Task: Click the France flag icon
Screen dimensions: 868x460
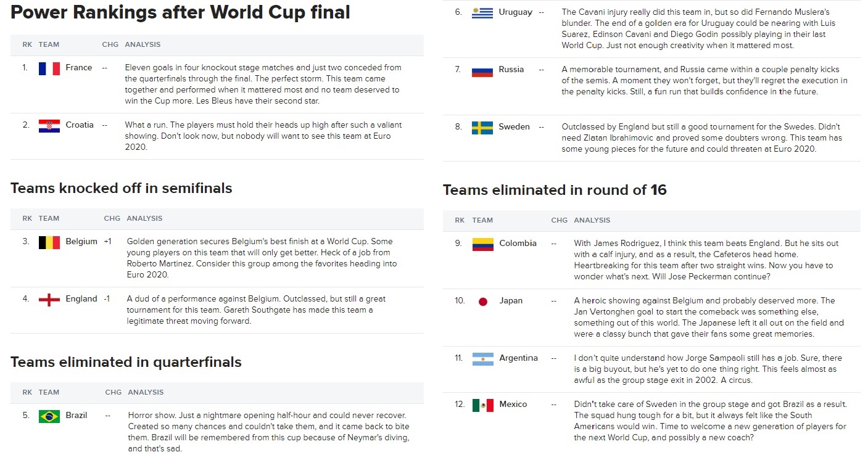Action: [x=49, y=68]
